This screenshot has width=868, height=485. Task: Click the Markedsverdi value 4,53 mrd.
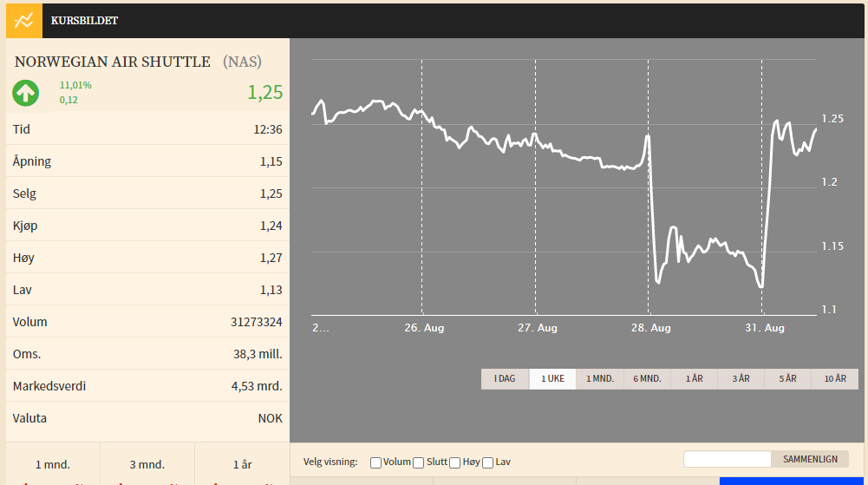tap(257, 386)
